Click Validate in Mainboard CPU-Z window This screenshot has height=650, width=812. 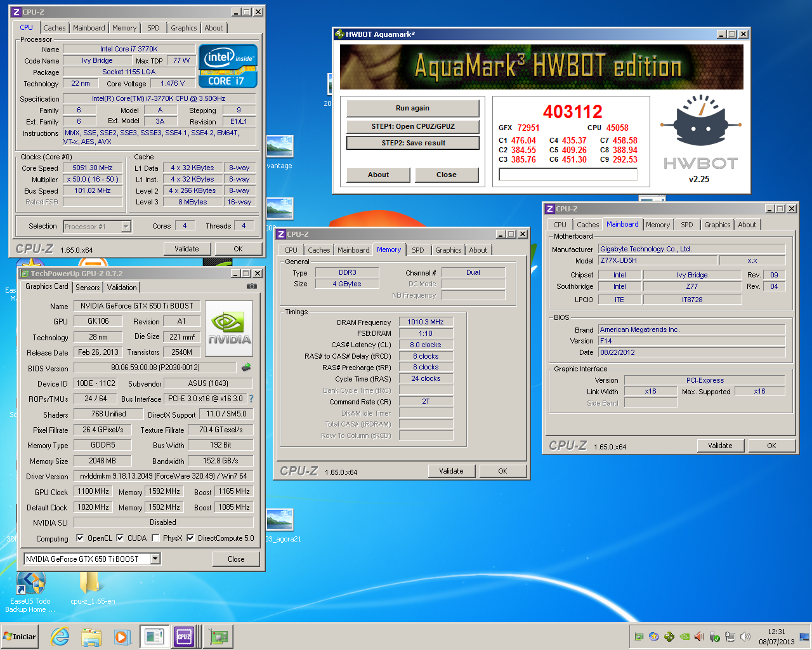720,446
